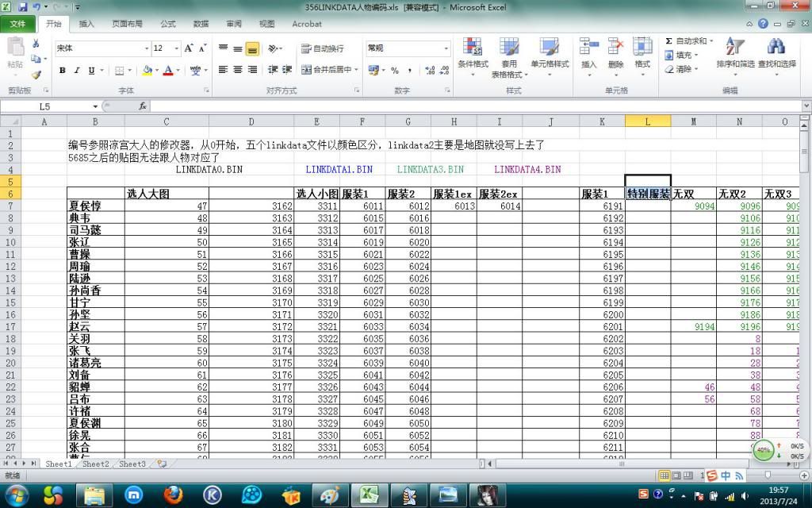The image size is (812, 508).
Task: Click the Insert cells (插入) icon
Action: pyautogui.click(x=588, y=48)
